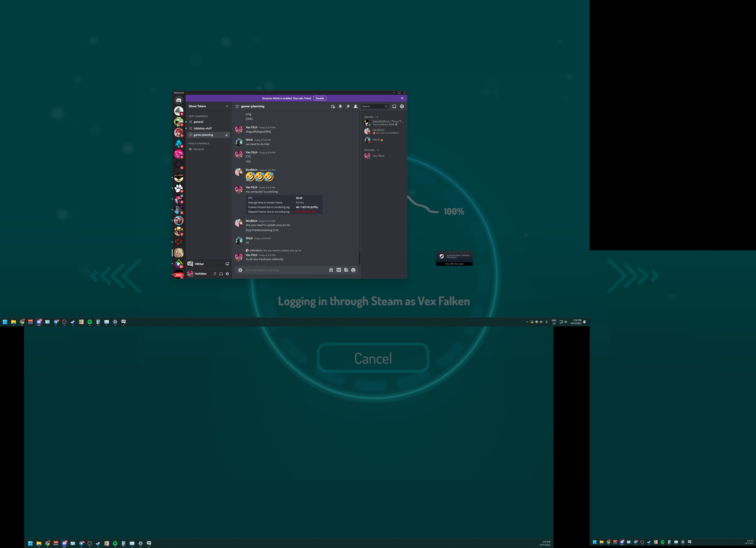756x548 pixels.
Task: Unmute the microphone
Action: tap(215, 274)
